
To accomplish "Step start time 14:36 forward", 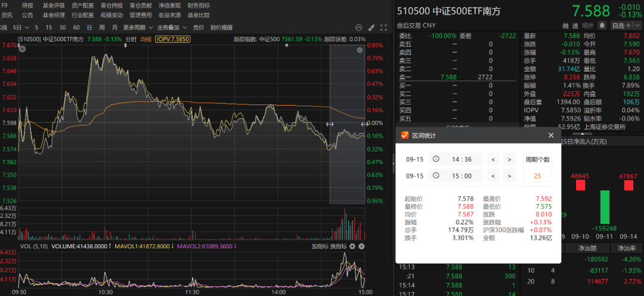I will [x=509, y=159].
